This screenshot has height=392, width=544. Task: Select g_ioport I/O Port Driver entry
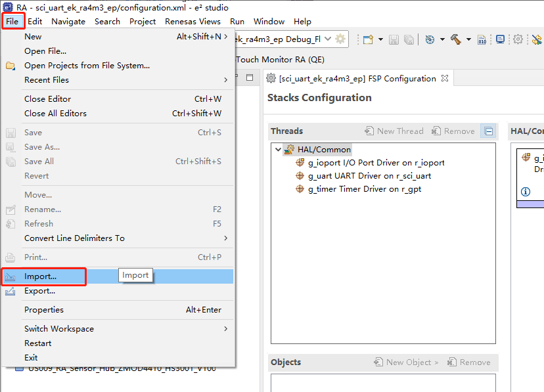click(370, 163)
